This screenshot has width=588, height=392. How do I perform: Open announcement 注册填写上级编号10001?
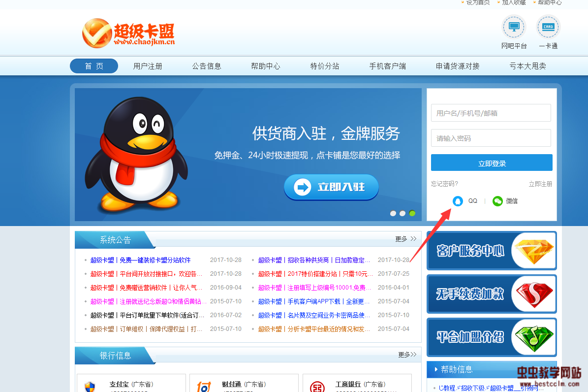[314, 288]
